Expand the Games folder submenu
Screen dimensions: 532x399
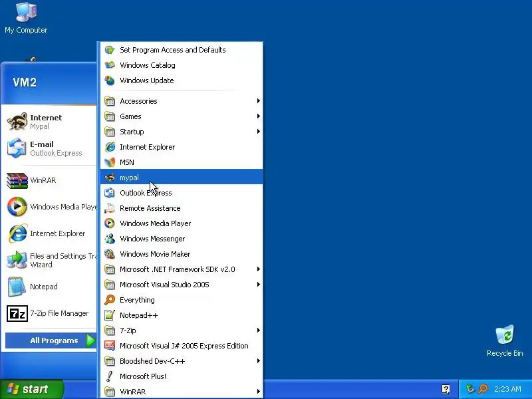point(182,116)
